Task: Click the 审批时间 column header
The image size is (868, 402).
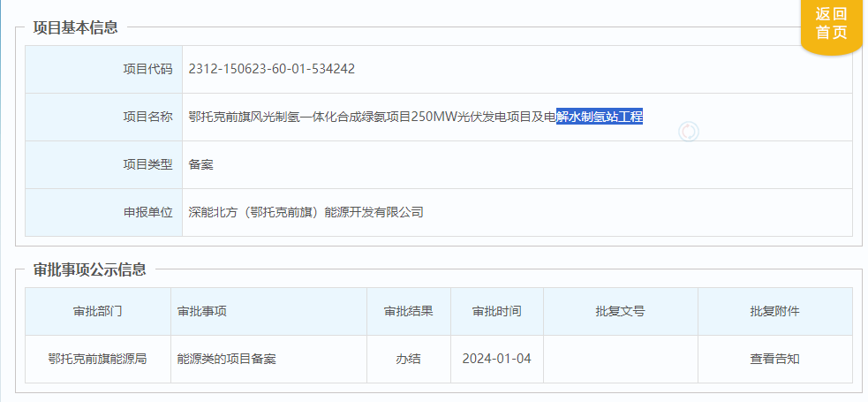Action: pyautogui.click(x=496, y=312)
